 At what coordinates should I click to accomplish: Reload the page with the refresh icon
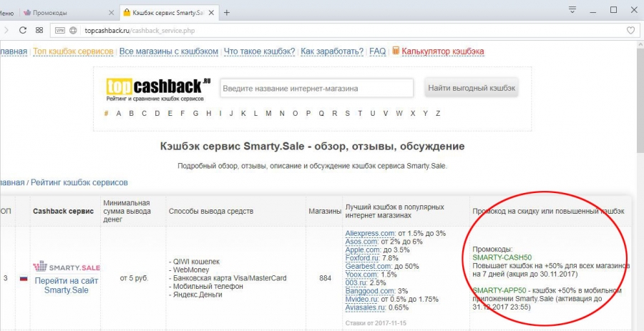click(x=23, y=30)
